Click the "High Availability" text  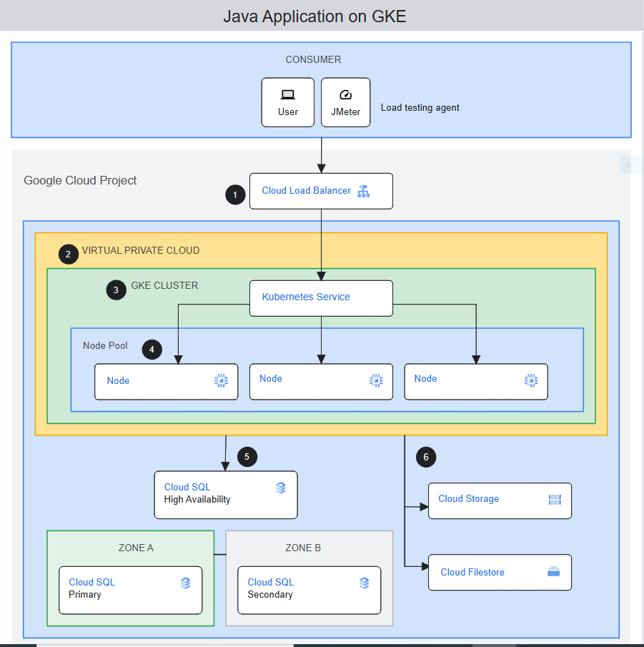tap(197, 499)
